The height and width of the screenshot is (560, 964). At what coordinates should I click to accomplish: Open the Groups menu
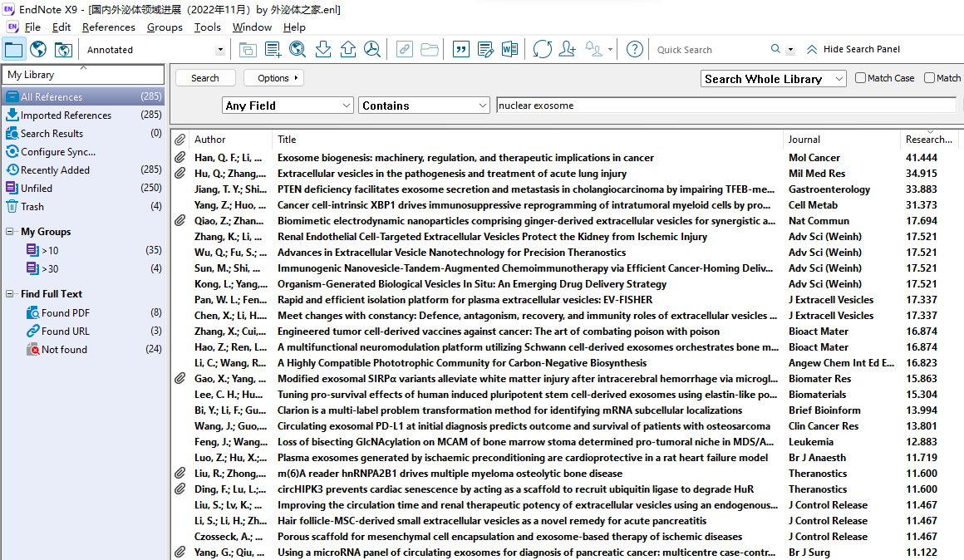pyautogui.click(x=165, y=27)
